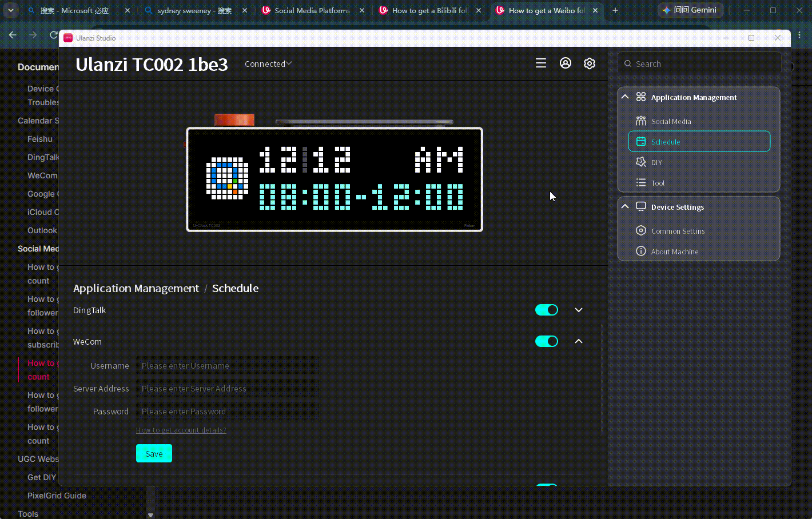Viewport: 812px width, 519px height.
Task: Click the Device Settings monitor icon
Action: tap(641, 206)
